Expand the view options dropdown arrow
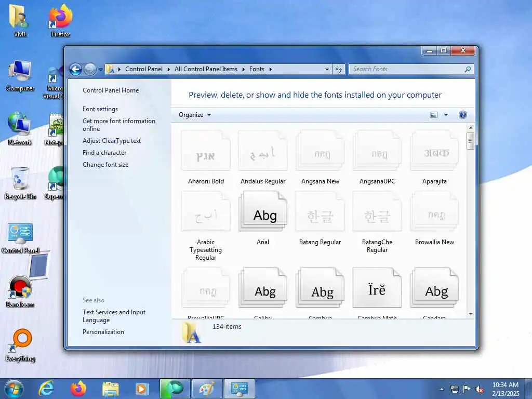This screenshot has width=532, height=399. [446, 115]
